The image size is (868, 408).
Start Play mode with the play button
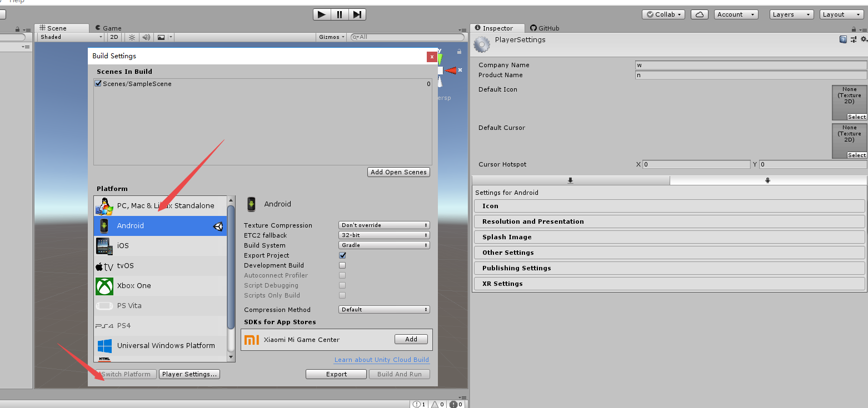[x=321, y=14]
